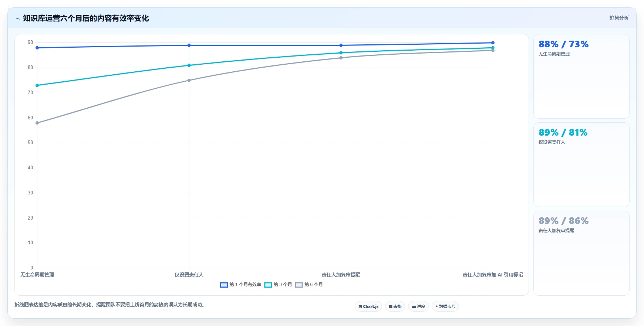
Task: Click the y-axis tick label 50
Action: coord(30,143)
